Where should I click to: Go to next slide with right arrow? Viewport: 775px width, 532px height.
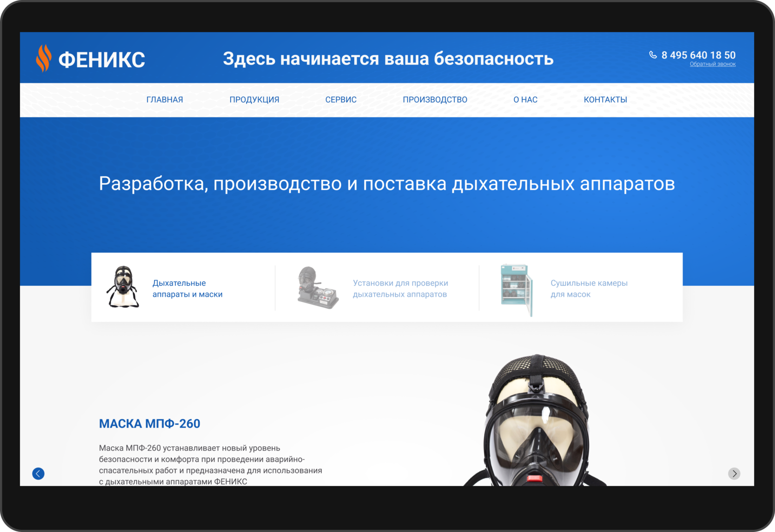(734, 473)
